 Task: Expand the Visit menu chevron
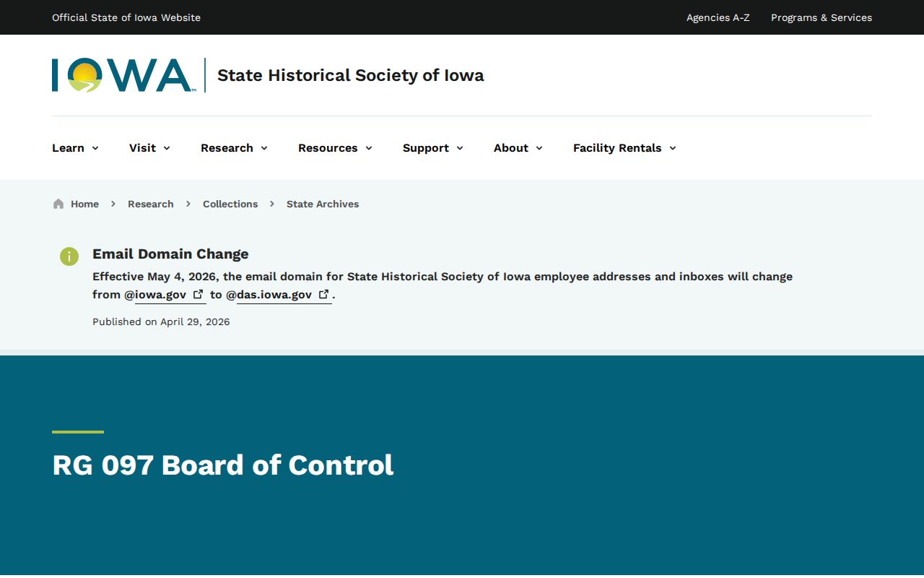point(167,148)
